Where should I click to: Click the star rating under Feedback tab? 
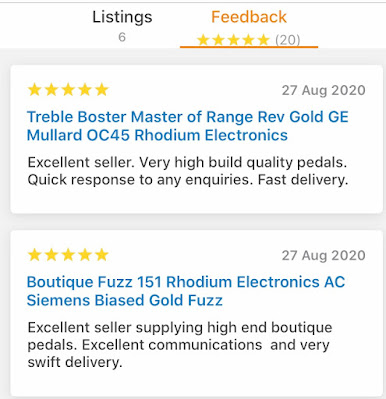(x=233, y=40)
